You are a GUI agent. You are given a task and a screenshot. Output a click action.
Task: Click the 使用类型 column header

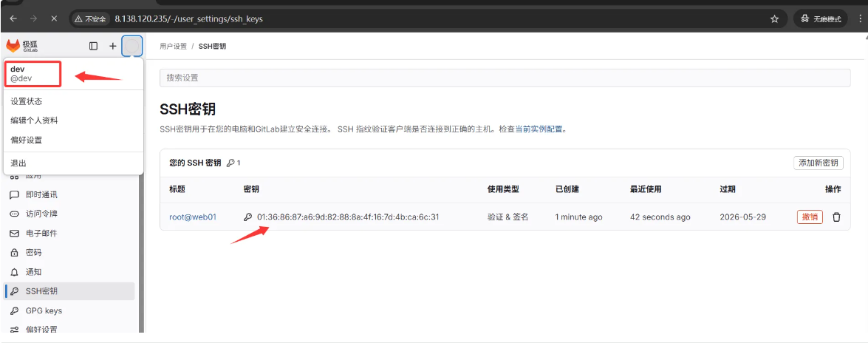[502, 189]
